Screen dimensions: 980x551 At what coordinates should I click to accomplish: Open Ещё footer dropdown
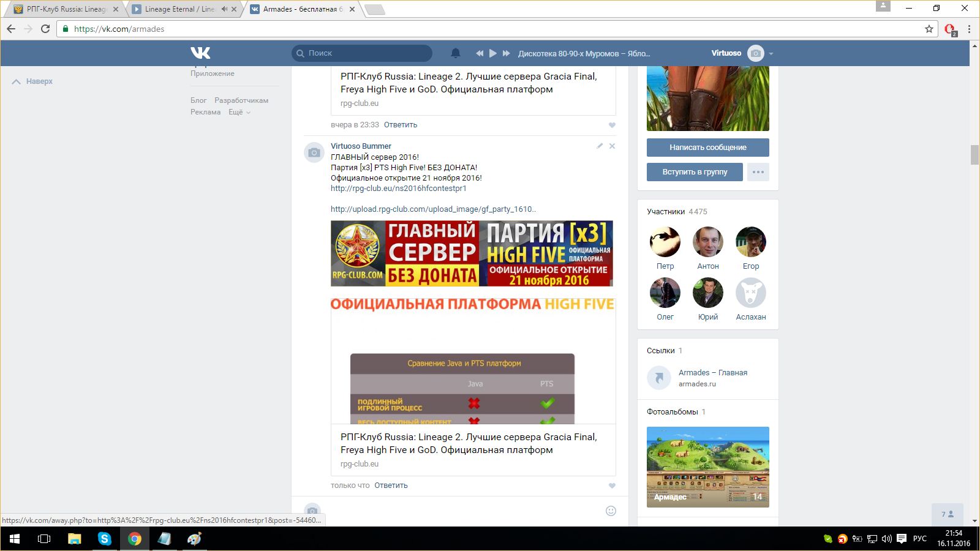pos(239,112)
